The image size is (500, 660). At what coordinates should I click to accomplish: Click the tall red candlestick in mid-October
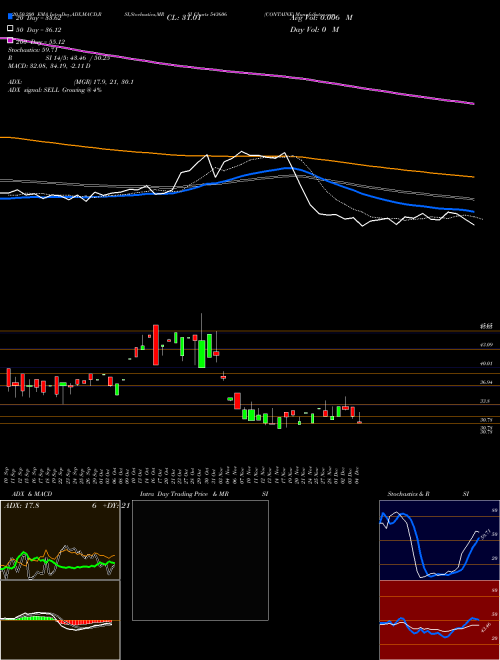[x=156, y=345]
